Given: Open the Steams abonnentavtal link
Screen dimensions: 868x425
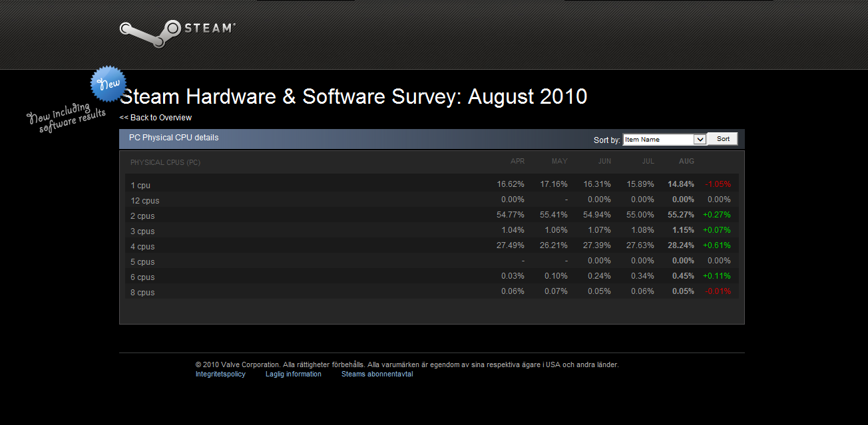Looking at the screenshot, I should [x=377, y=374].
